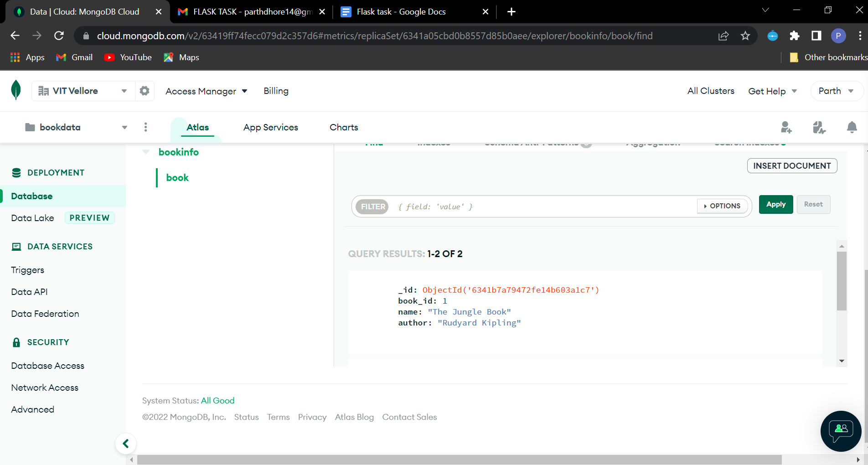
Task: Open Advanced security settings
Action: pyautogui.click(x=32, y=409)
